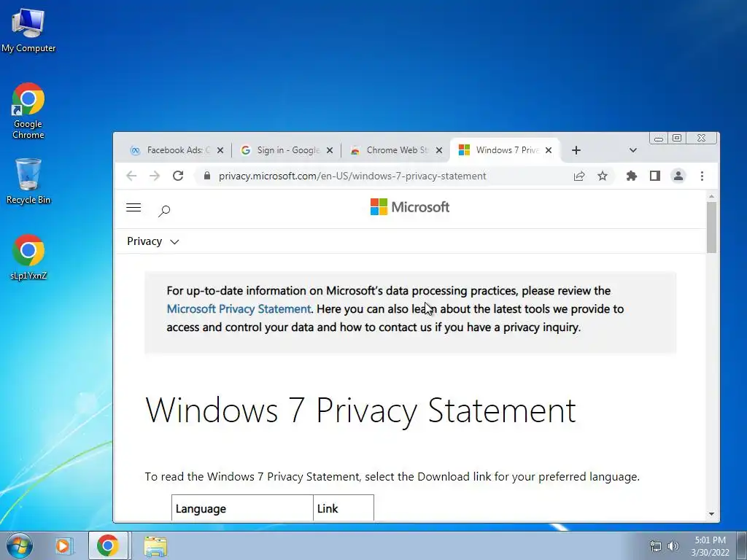Close the Facebook Ads tab
This screenshot has width=747, height=560.
pyautogui.click(x=220, y=150)
